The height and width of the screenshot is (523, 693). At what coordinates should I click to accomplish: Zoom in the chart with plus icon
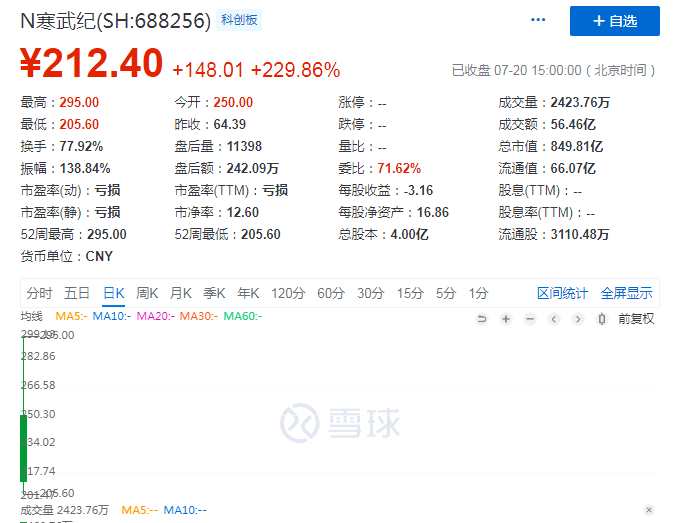(506, 319)
